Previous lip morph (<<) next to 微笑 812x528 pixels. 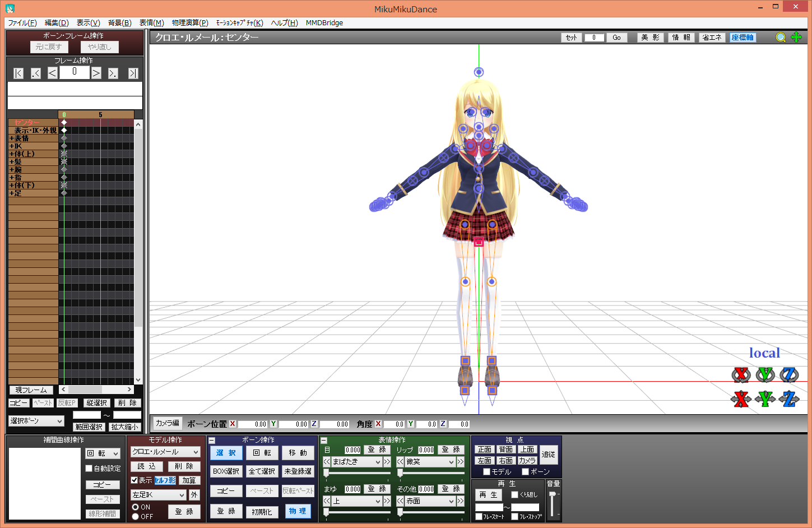pyautogui.click(x=400, y=462)
